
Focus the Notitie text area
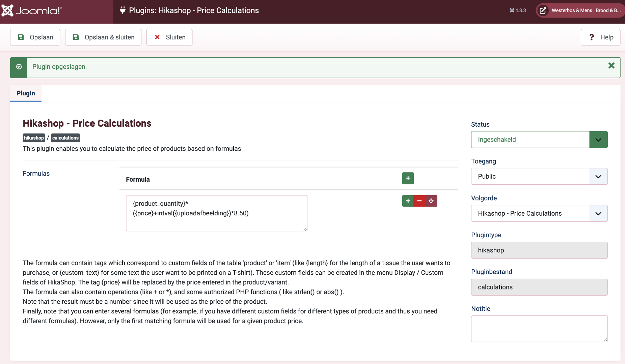coord(539,329)
